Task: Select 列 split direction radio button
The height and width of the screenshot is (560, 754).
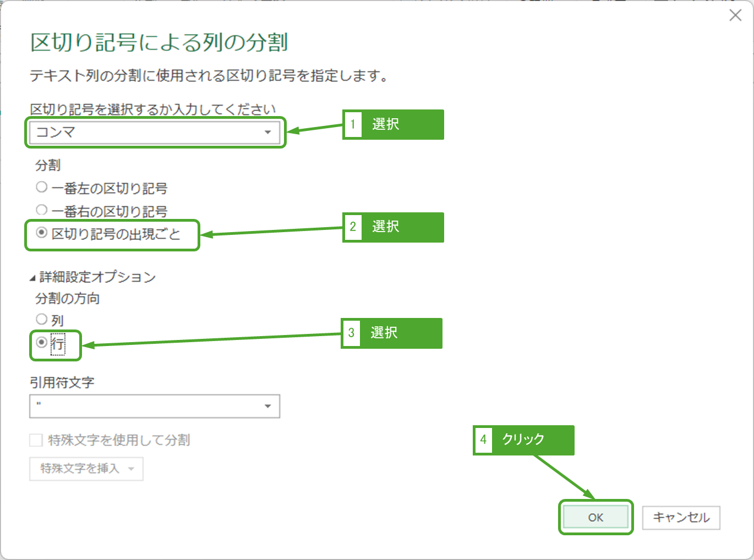Action: [x=42, y=319]
